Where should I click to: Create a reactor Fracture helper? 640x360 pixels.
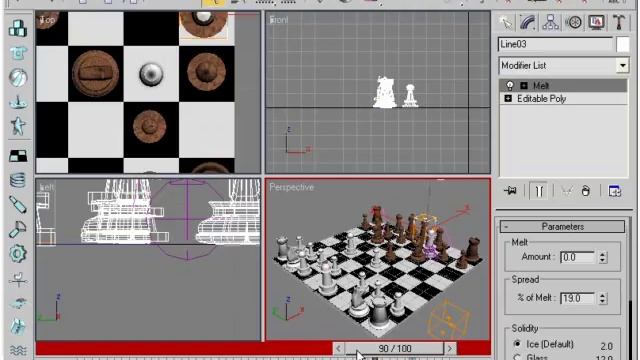[18, 327]
